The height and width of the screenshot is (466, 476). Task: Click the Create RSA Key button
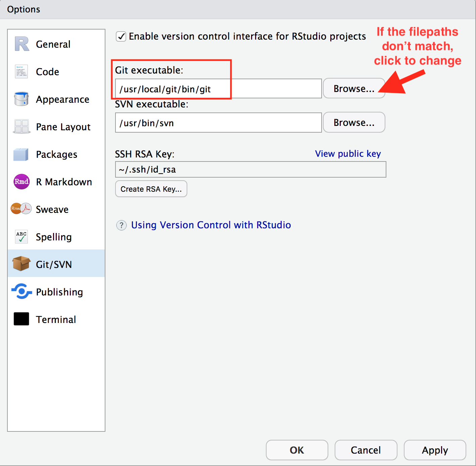point(151,189)
